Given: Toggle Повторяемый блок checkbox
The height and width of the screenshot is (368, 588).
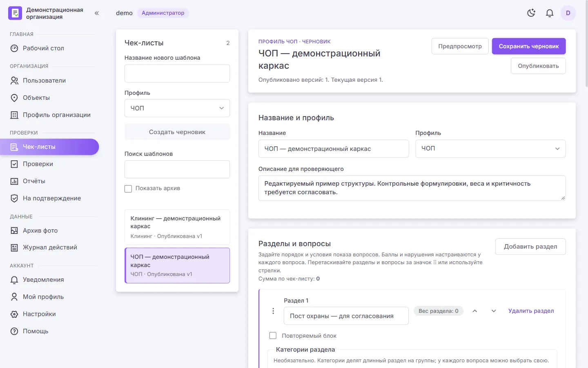Looking at the screenshot, I should pyautogui.click(x=273, y=336).
